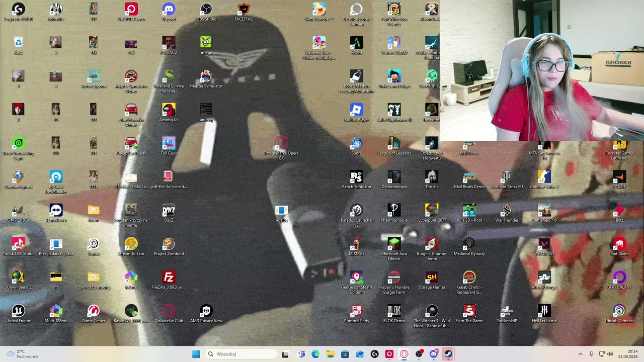Open the microphone tray icon
The width and height of the screenshot is (644, 362).
coord(591,354)
